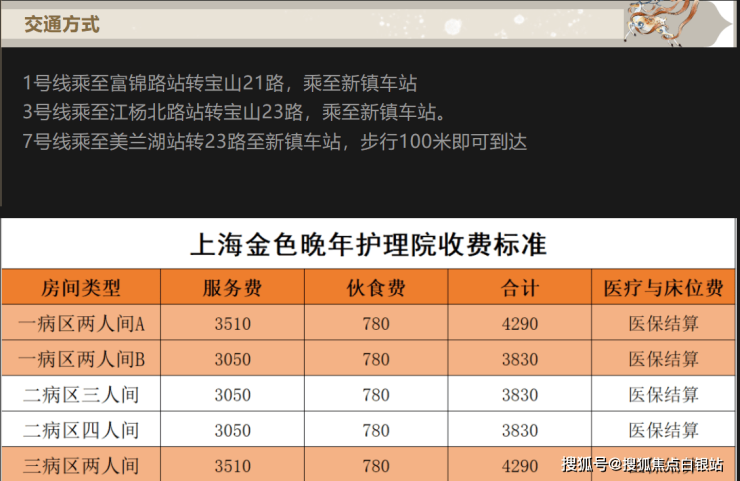This screenshot has width=740, height=481.
Task: Click total 3830 for 二病区三人间
Action: [x=520, y=395]
